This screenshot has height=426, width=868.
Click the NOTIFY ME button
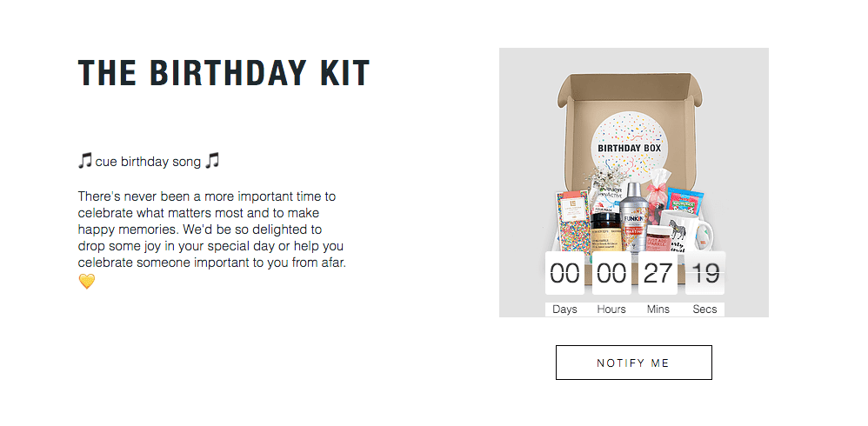coord(633,363)
